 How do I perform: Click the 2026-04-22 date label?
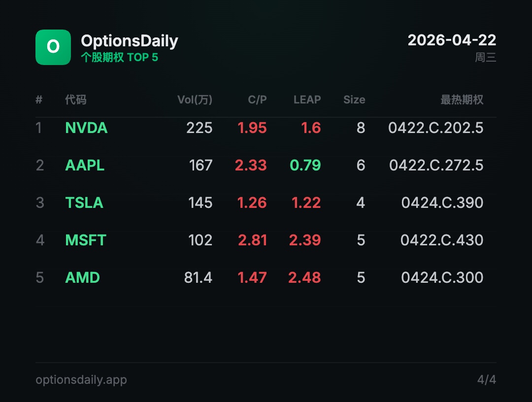[x=452, y=40]
